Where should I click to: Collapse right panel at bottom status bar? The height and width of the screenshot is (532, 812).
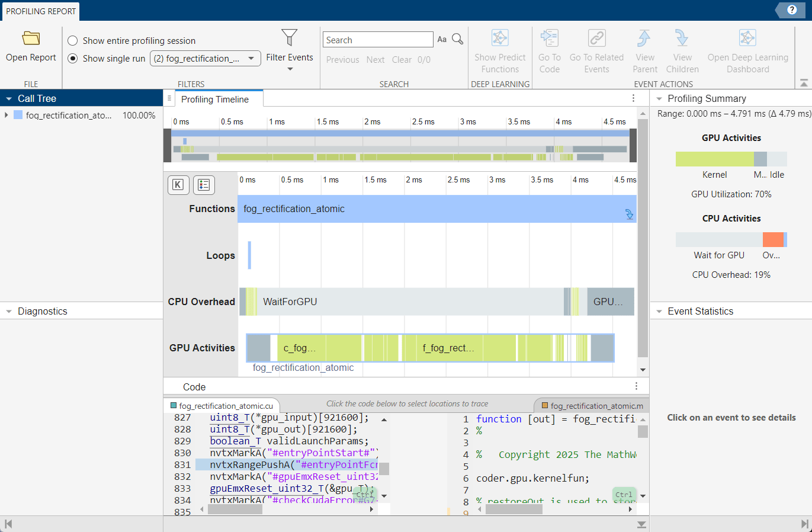(x=804, y=524)
